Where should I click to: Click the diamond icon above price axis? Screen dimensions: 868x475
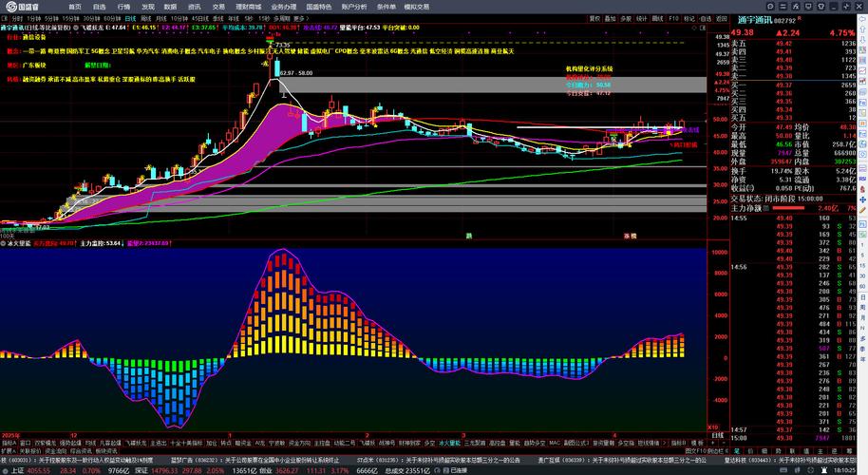[x=694, y=28]
